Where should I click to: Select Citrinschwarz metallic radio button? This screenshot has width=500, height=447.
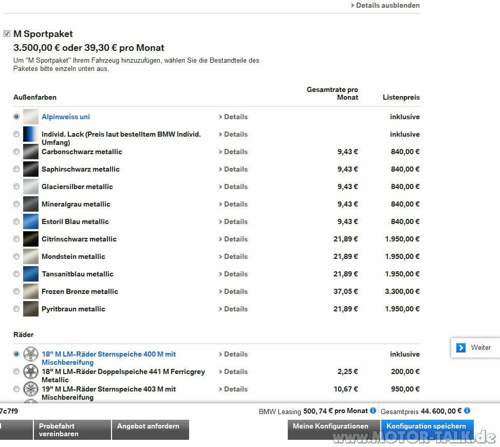[x=16, y=239]
